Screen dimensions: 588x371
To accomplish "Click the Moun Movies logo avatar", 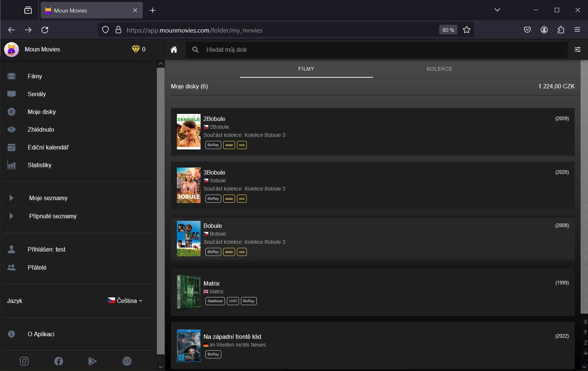I will point(11,50).
